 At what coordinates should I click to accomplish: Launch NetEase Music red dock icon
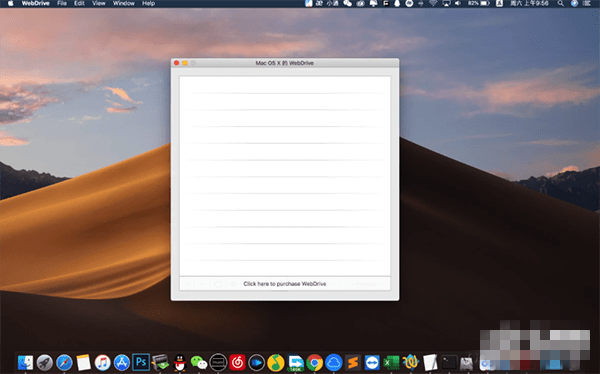click(x=237, y=362)
